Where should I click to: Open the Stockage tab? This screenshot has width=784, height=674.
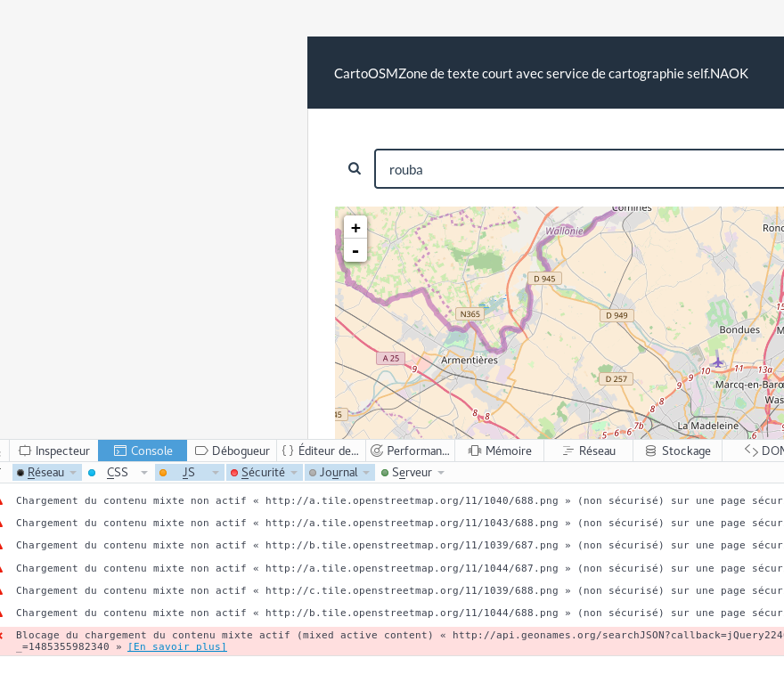[677, 451]
